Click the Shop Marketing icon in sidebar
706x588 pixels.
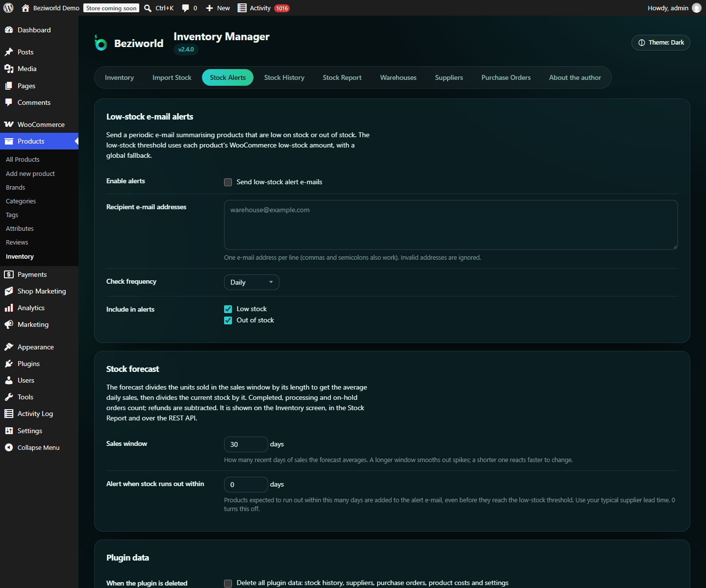[9, 291]
